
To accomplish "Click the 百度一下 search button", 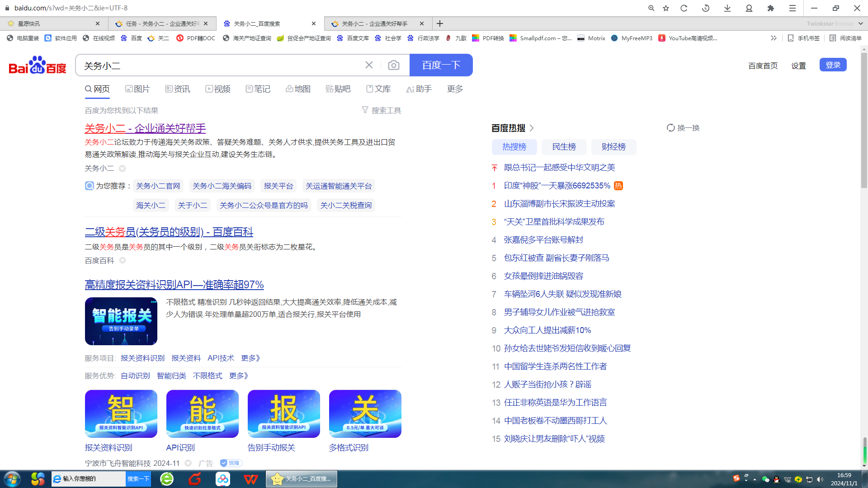I will (x=441, y=65).
